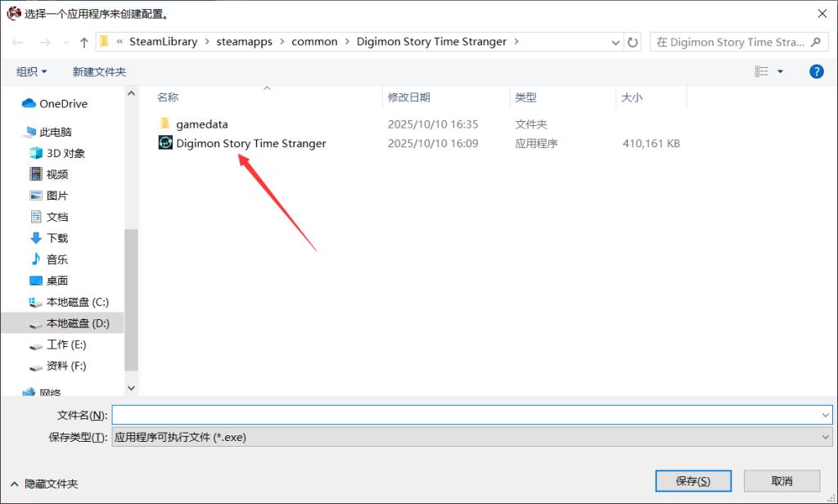Viewport: 838px width, 504px height.
Task: Select OneDrive in the navigation pane
Action: pyautogui.click(x=63, y=104)
